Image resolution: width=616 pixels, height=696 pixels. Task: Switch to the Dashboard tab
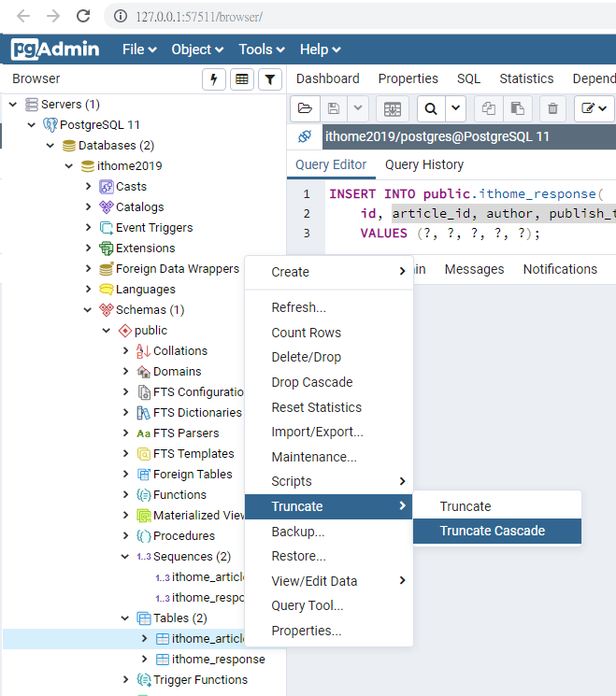(x=328, y=79)
